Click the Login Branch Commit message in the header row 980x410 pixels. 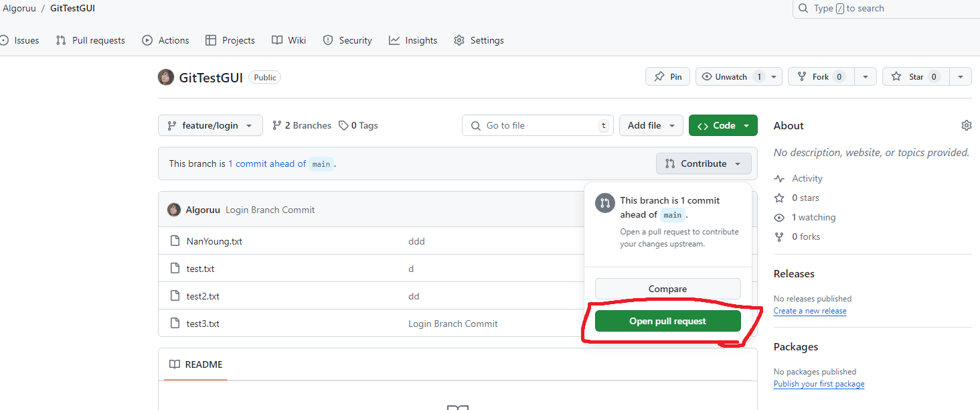pyautogui.click(x=270, y=210)
